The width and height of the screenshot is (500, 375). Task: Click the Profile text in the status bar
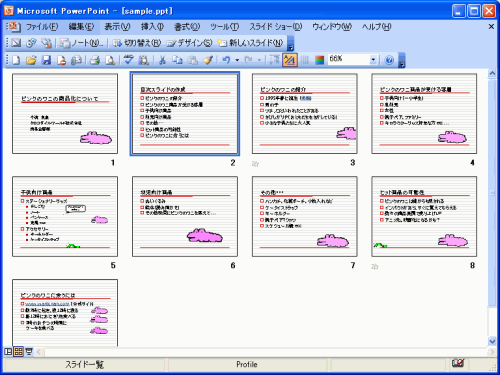[247, 364]
